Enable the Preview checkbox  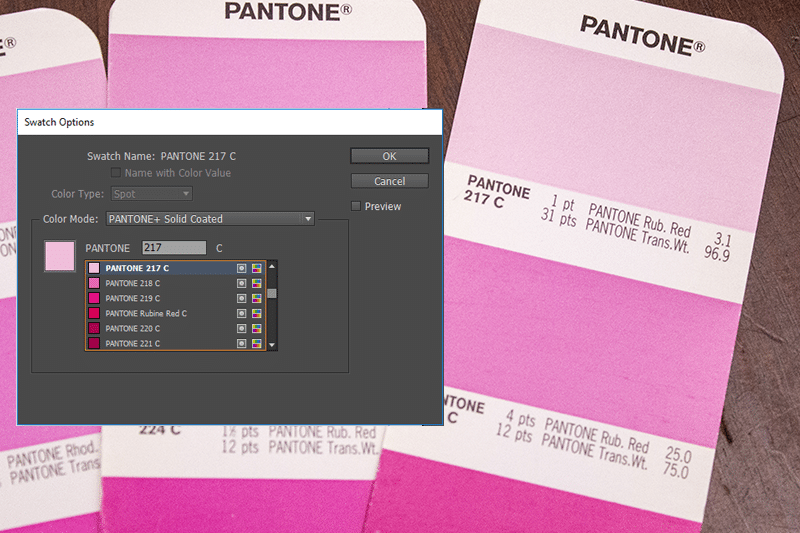[356, 206]
